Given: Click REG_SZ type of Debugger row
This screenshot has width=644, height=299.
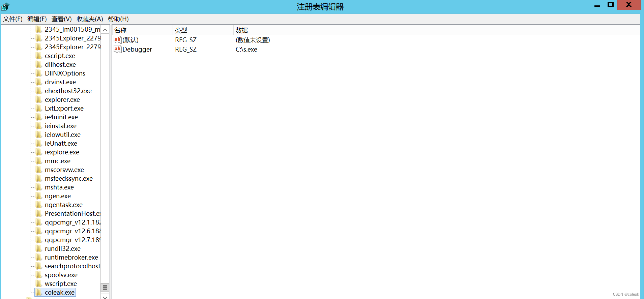Looking at the screenshot, I should (186, 49).
